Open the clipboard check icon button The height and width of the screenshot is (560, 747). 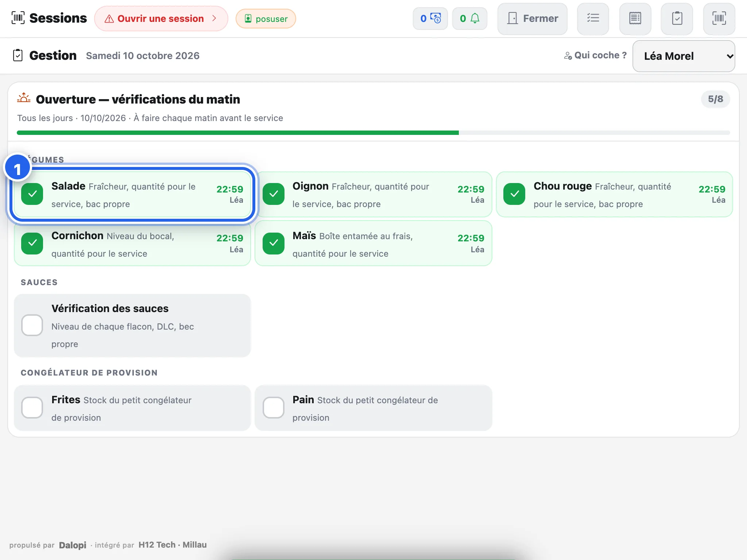(x=677, y=18)
